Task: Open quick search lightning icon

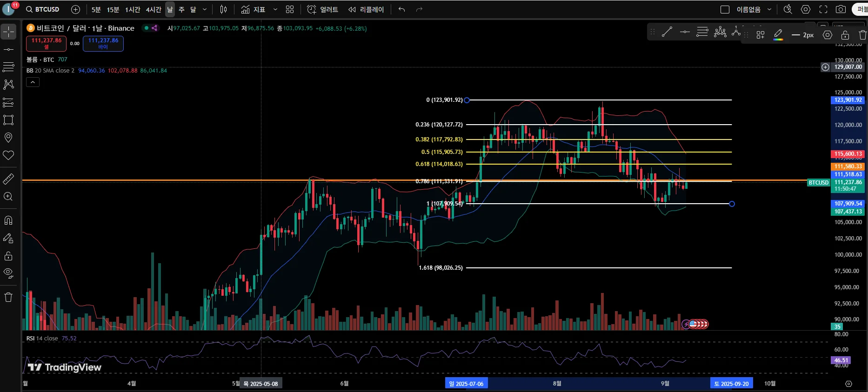Action: pyautogui.click(x=788, y=9)
